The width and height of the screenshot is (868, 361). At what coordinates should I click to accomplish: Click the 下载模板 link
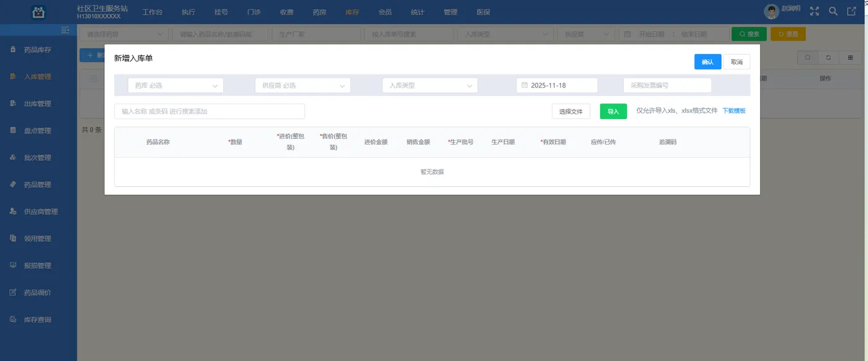tap(733, 110)
